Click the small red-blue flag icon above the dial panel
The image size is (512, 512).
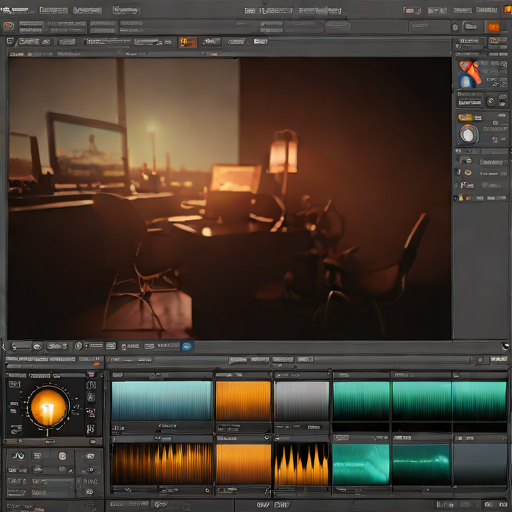[x=91, y=375]
